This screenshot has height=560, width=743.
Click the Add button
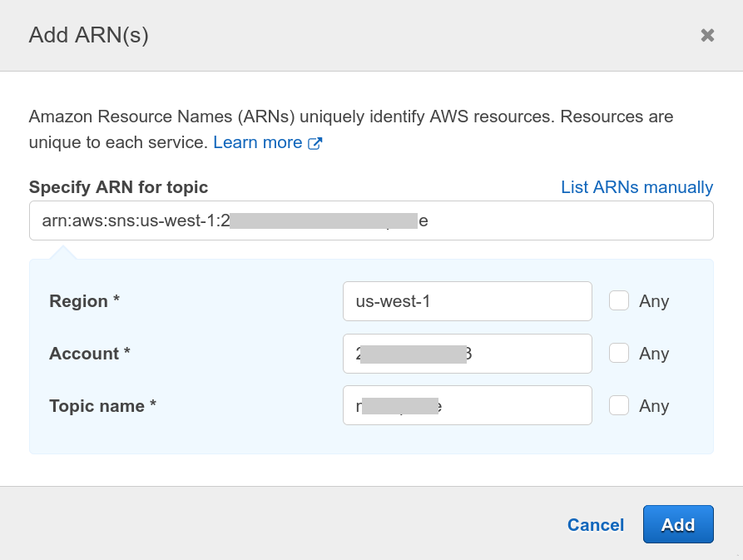[678, 524]
